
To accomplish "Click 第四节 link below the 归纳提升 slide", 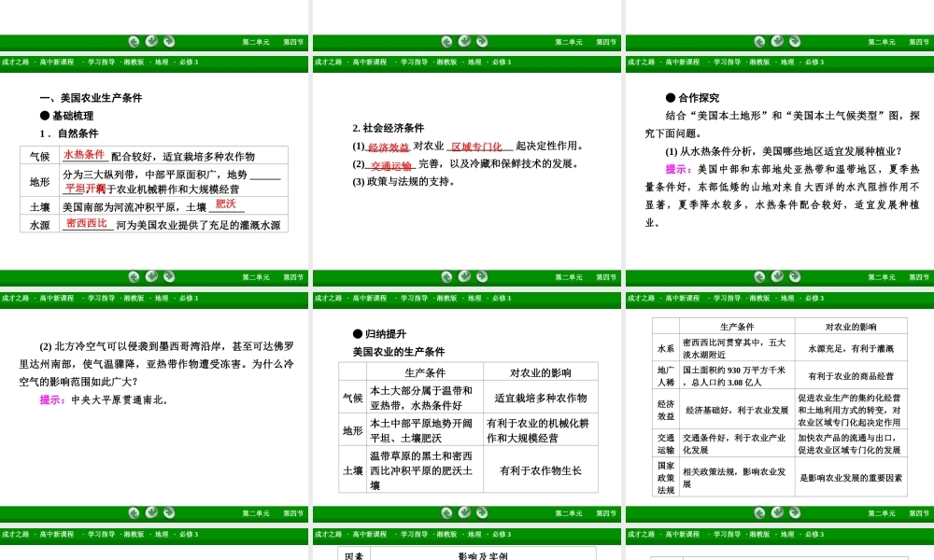I will click(606, 513).
